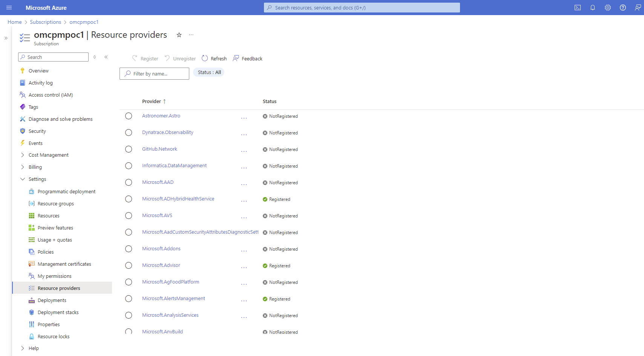Click the Events lightning icon
Screen dimensions: 644x356
(x=23, y=143)
